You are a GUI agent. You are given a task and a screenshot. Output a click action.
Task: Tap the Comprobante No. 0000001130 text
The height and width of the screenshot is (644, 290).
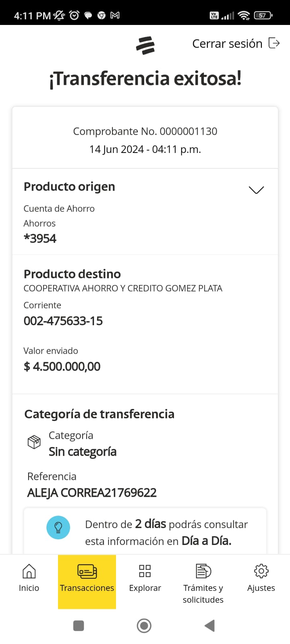click(145, 131)
